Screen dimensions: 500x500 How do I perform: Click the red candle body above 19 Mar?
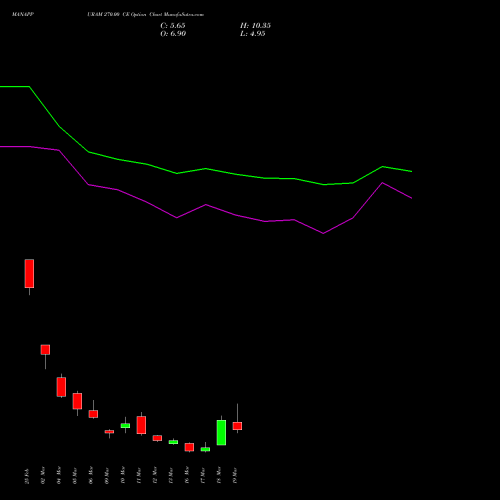(x=237, y=426)
